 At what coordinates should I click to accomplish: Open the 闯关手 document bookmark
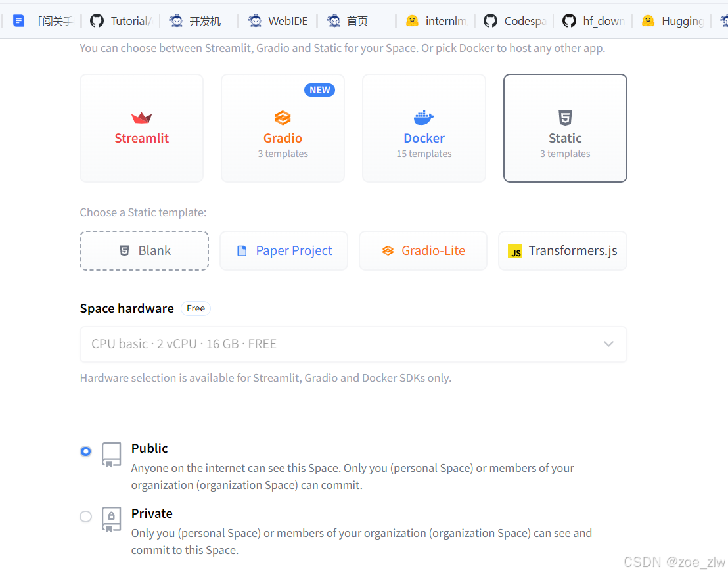click(43, 21)
